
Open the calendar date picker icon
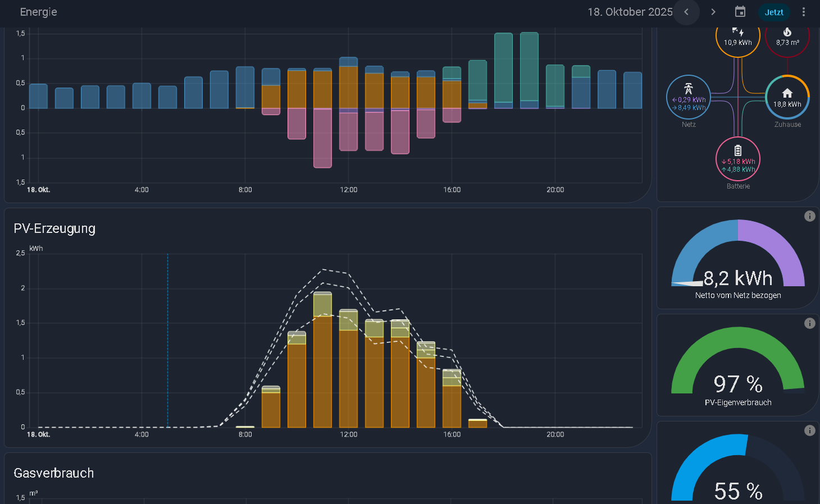tap(740, 12)
